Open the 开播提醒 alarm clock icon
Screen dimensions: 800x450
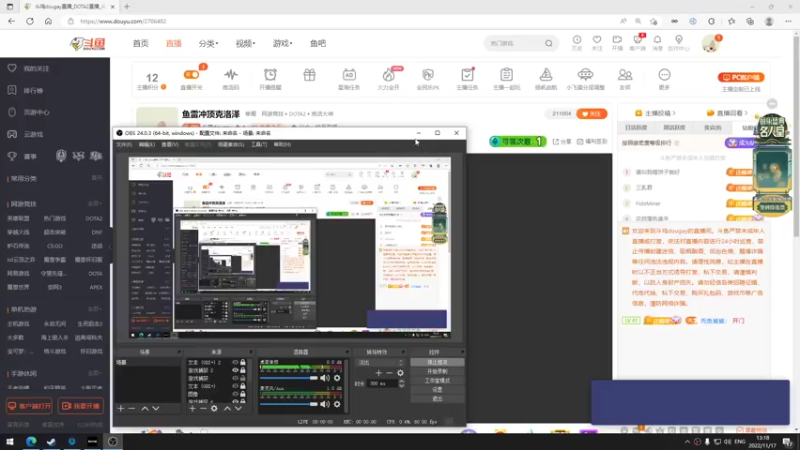[x=270, y=74]
